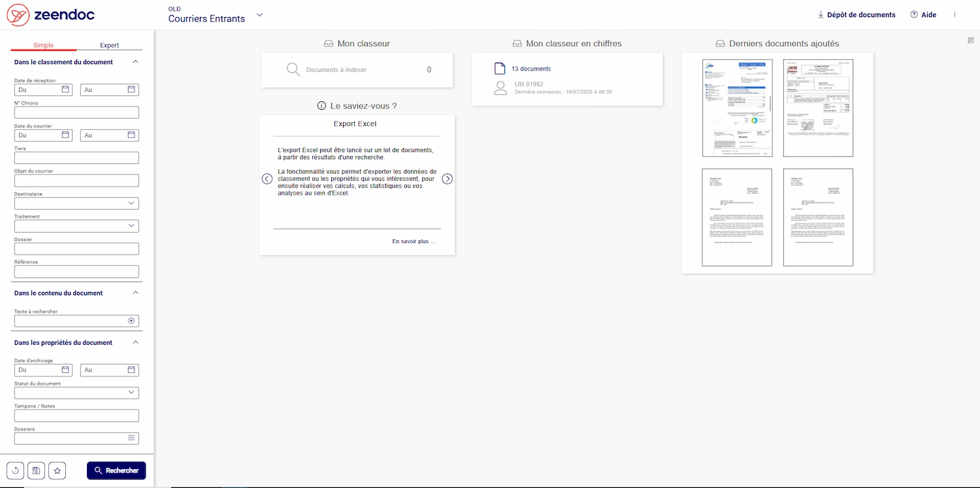This screenshot has height=488, width=980.
Task: Open the 13 documents link
Action: (x=531, y=69)
